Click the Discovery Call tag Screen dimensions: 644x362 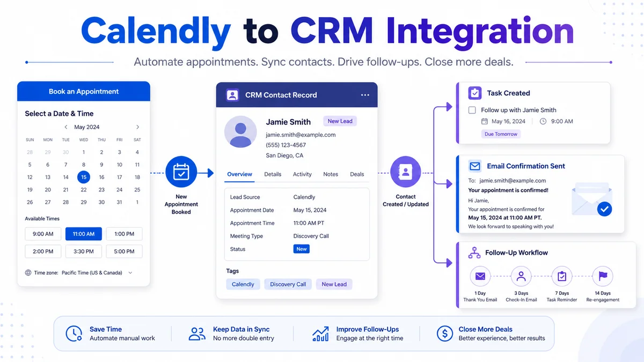point(288,284)
